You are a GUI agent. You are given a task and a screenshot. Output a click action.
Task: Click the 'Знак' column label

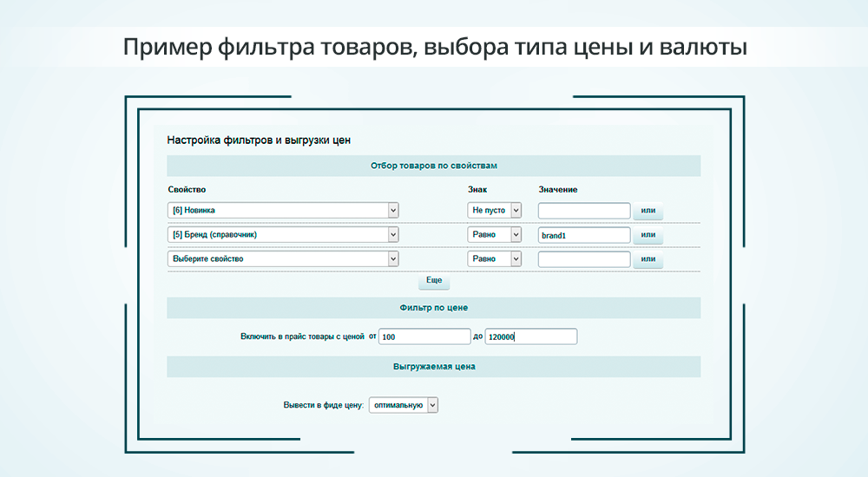pos(477,189)
